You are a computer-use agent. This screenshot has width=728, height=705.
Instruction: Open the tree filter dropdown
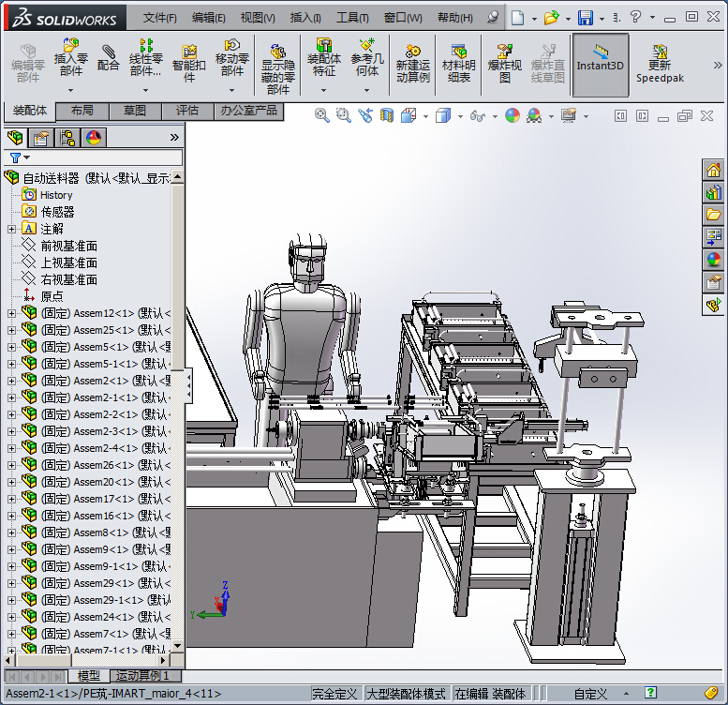[x=27, y=157]
